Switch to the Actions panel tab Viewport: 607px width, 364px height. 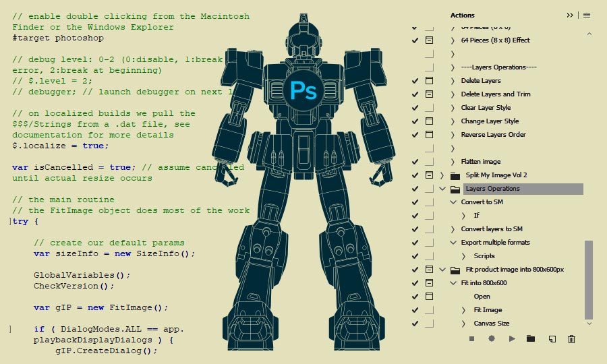[462, 15]
